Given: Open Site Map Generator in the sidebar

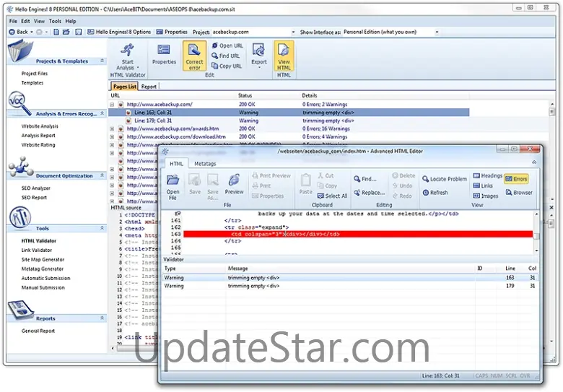Looking at the screenshot, I should click(43, 260).
